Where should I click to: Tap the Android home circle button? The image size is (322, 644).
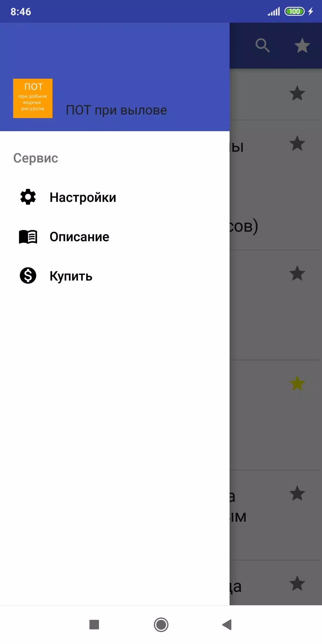[x=161, y=625]
